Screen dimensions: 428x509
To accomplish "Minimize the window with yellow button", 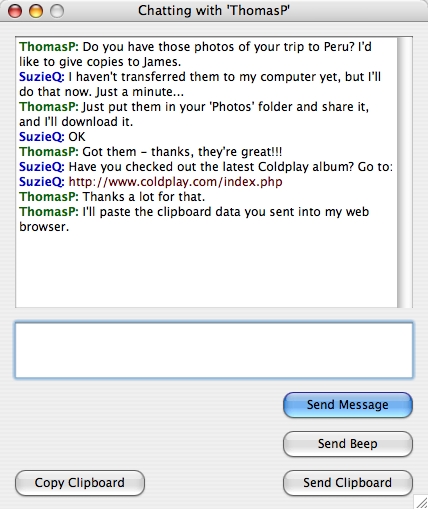I will [36, 11].
